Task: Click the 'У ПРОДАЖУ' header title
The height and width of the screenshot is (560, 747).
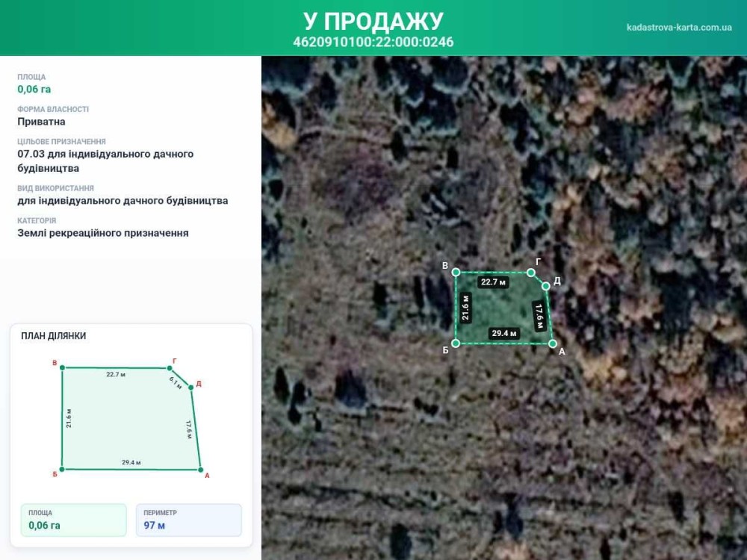Action: tap(373, 21)
